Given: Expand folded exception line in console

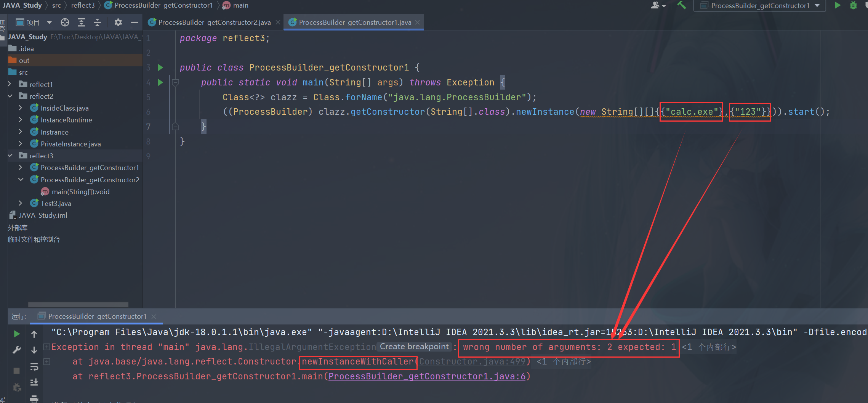Looking at the screenshot, I should pos(46,347).
